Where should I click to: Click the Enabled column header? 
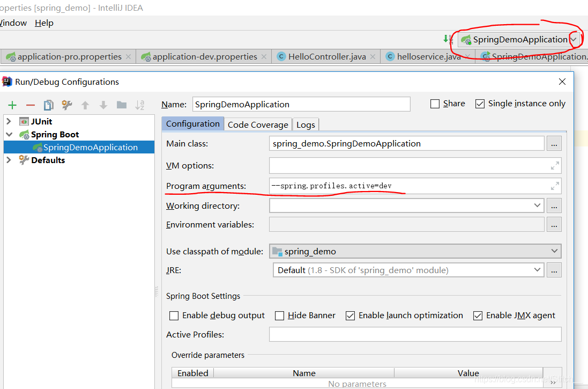click(x=193, y=373)
